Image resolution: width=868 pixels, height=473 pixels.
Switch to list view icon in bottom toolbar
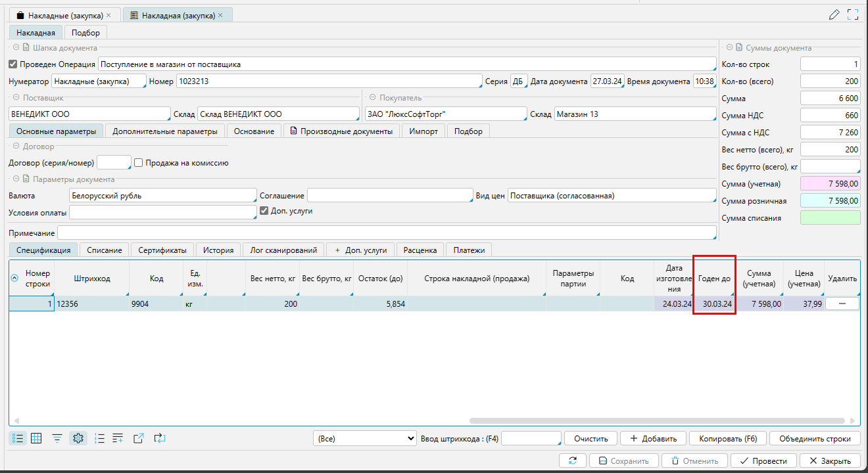18,438
